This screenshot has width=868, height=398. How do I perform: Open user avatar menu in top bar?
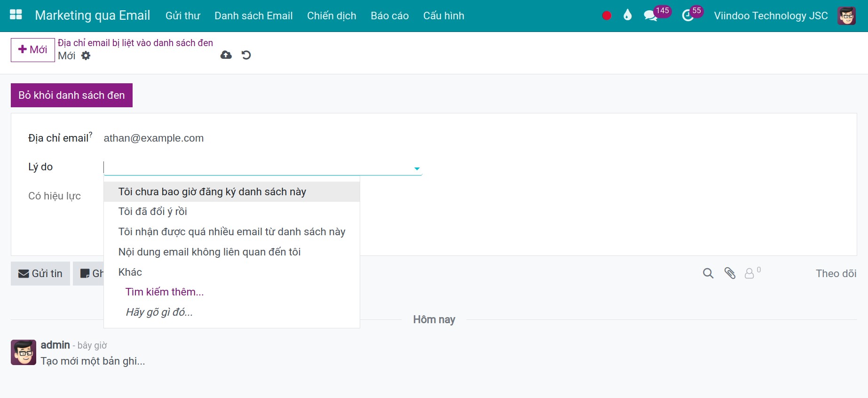[x=846, y=16]
